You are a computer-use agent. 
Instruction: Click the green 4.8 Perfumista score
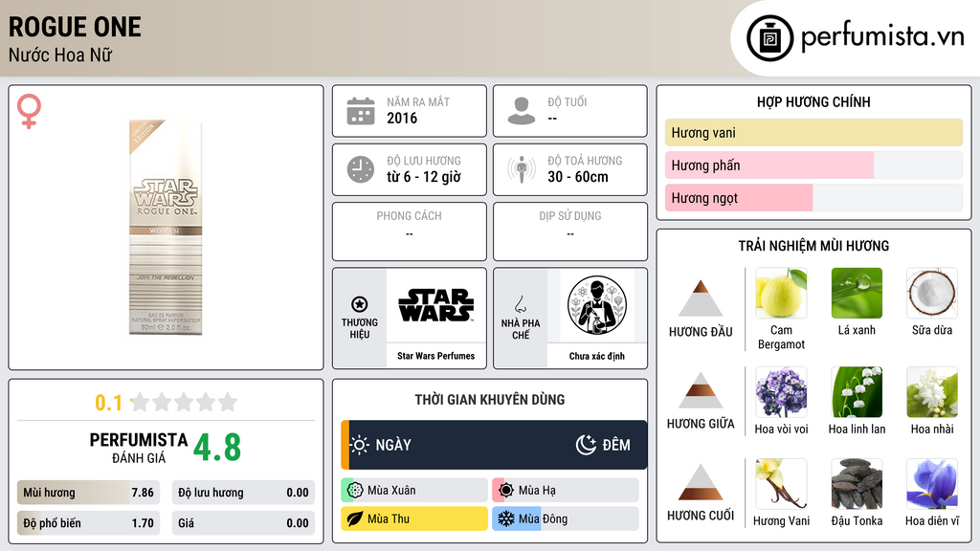coord(217,448)
